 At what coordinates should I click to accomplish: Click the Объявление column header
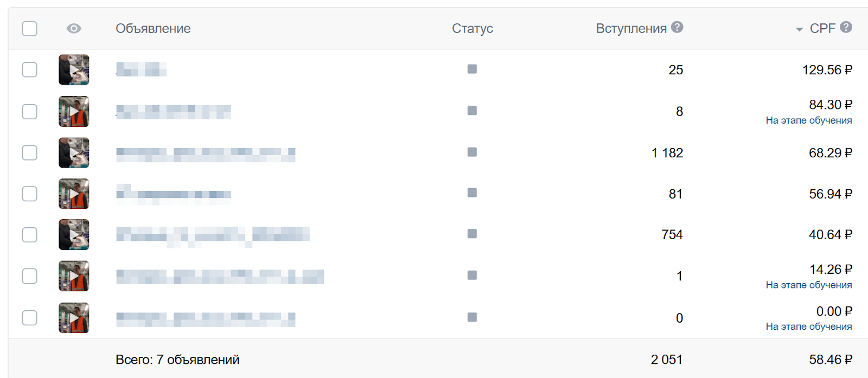click(x=153, y=28)
